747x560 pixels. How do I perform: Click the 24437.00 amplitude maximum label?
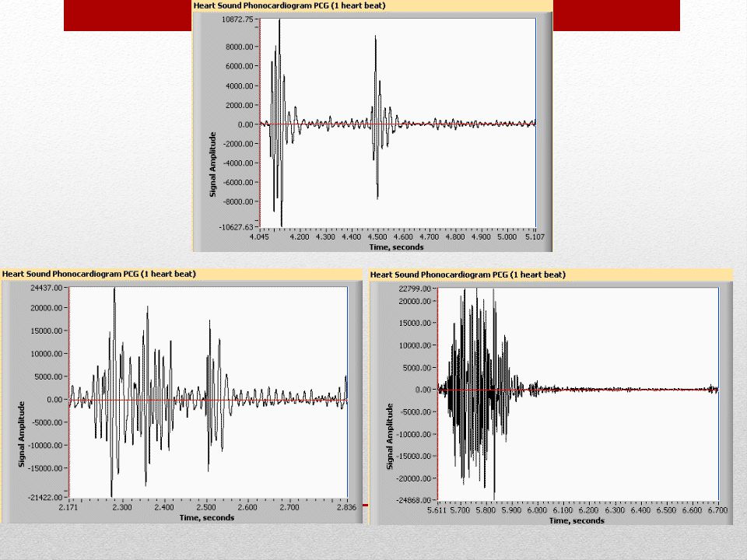(x=46, y=288)
